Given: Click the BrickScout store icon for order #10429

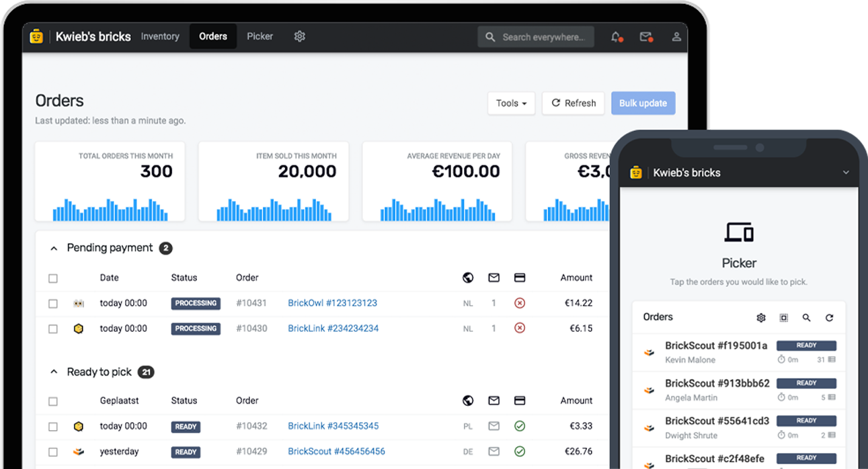Looking at the screenshot, I should tap(79, 452).
